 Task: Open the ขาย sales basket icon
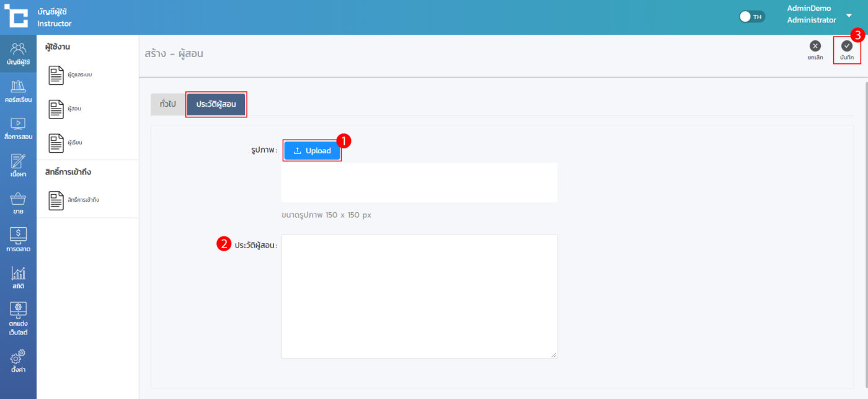pyautogui.click(x=18, y=203)
